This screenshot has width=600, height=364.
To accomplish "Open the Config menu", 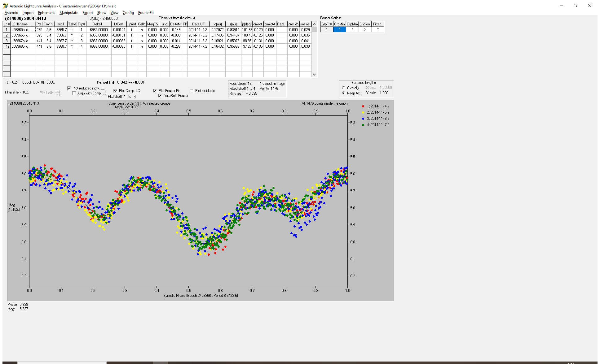I will pos(128,13).
